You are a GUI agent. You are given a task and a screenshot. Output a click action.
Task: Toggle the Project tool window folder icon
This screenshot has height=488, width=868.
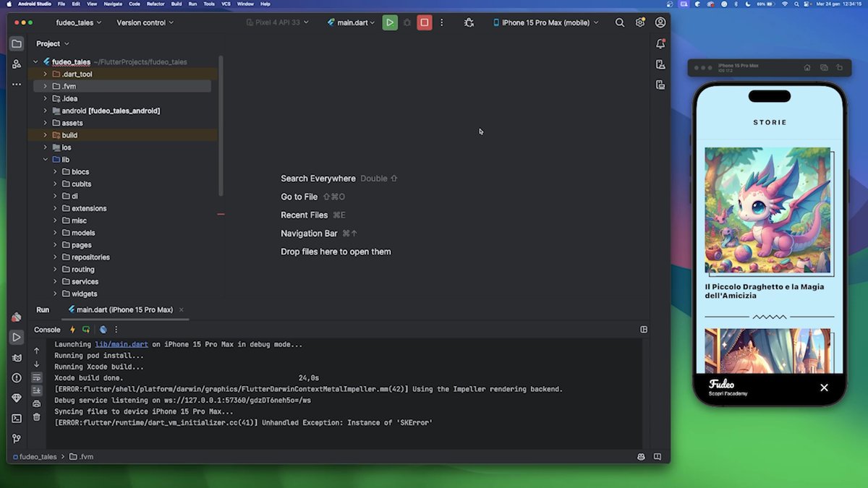click(x=17, y=44)
